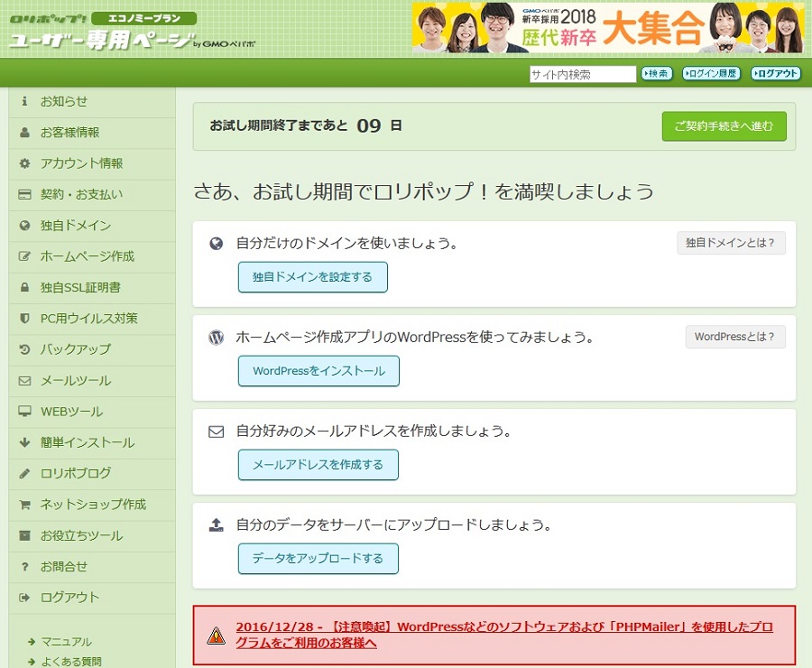The width and height of the screenshot is (812, 668).
Task: Select 簡単インストール in the sidebar
Action: click(x=92, y=443)
